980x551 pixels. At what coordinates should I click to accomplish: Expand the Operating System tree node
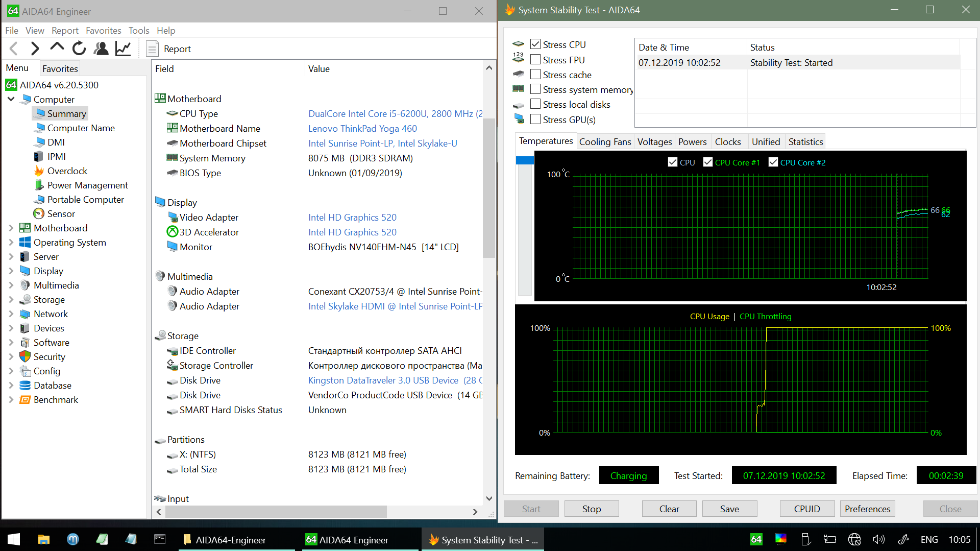click(11, 242)
